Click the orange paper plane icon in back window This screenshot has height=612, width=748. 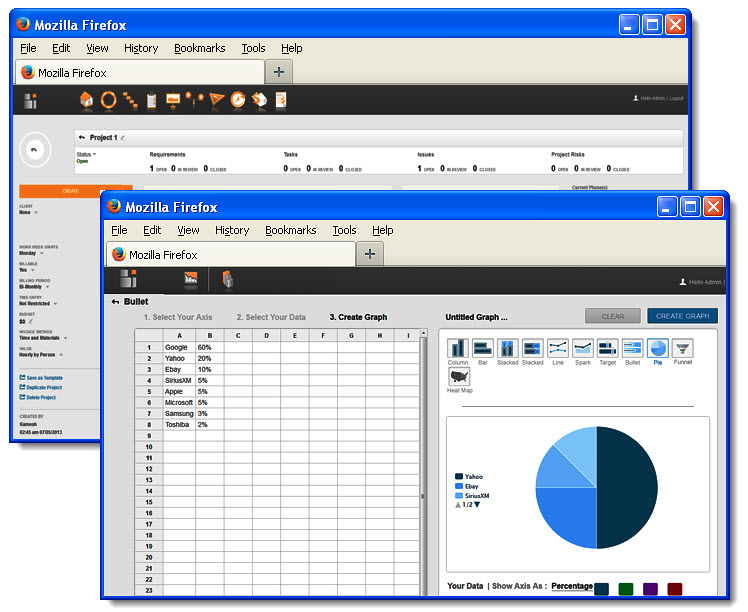(x=217, y=100)
